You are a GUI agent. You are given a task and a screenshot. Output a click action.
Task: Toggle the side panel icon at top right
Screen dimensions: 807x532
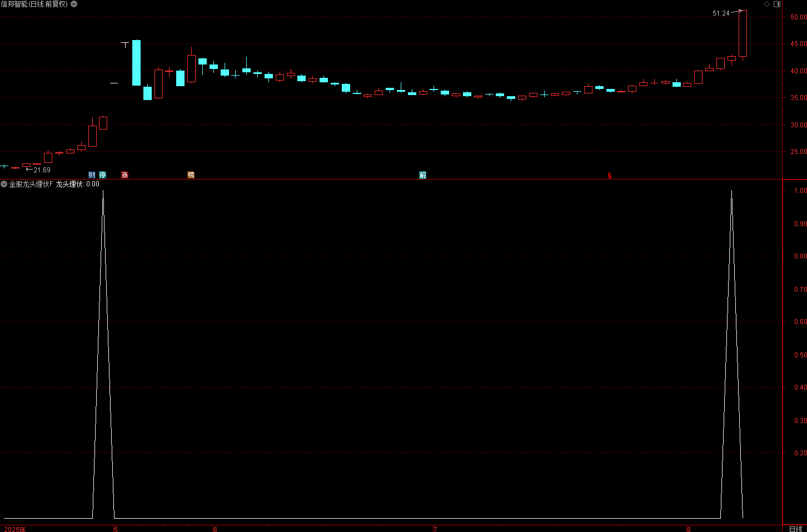pyautogui.click(x=777, y=4)
